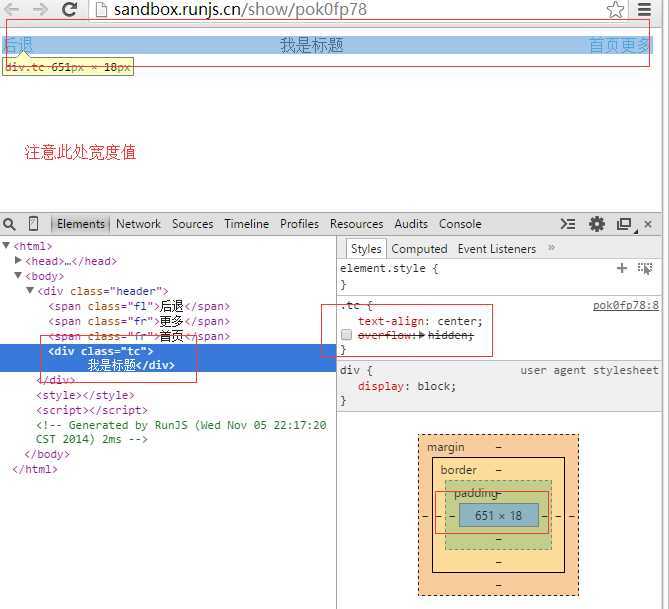Select style element node
Screen dimensions: 669x609
(85, 395)
